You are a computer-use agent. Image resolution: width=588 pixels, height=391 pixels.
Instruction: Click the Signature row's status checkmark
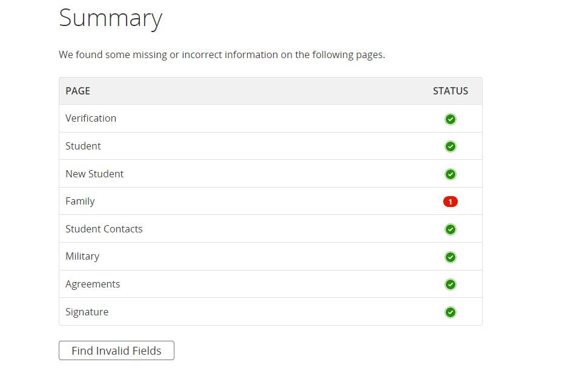tap(450, 312)
